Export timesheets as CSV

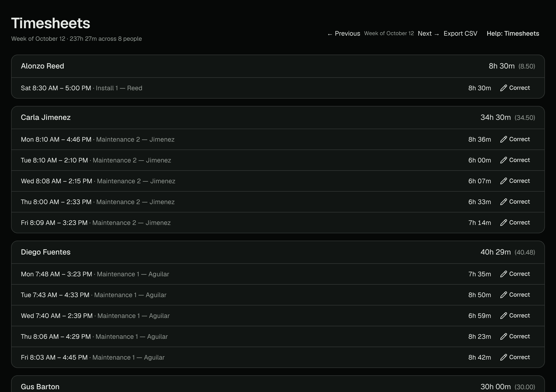(x=460, y=34)
